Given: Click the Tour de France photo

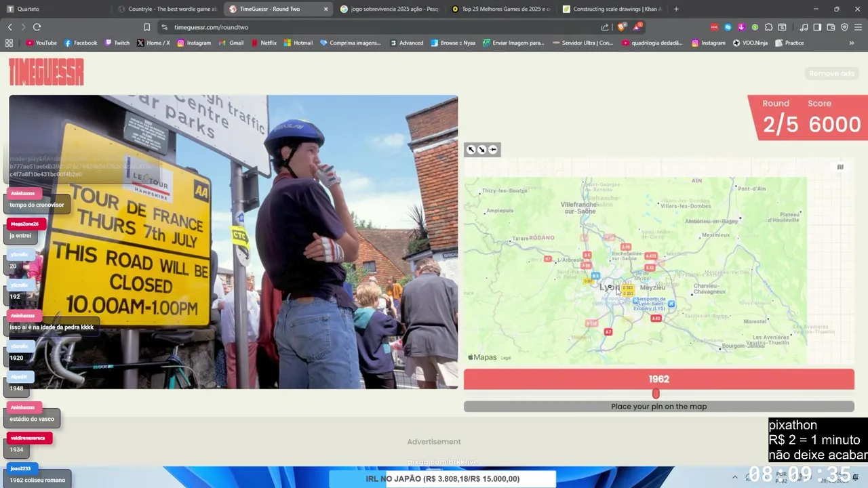Looking at the screenshot, I should [233, 242].
